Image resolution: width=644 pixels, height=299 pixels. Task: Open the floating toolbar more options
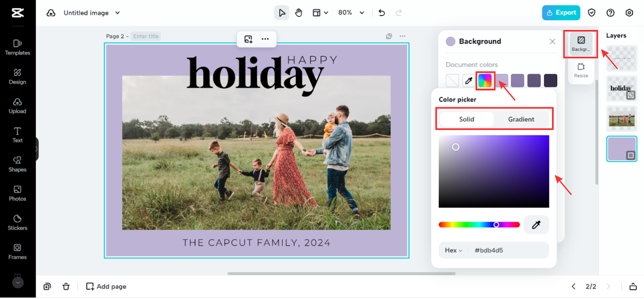pyautogui.click(x=265, y=39)
